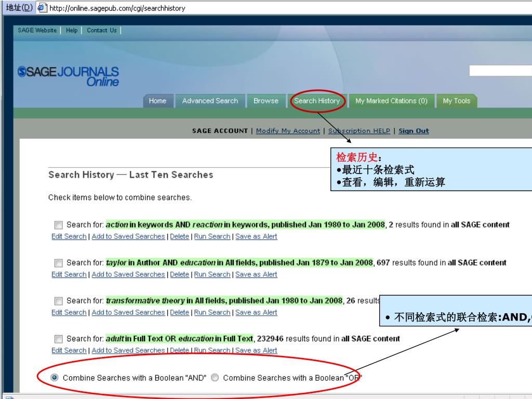
Task: Select Combine Searches with Boolean "AND"
Action: pyautogui.click(x=54, y=378)
